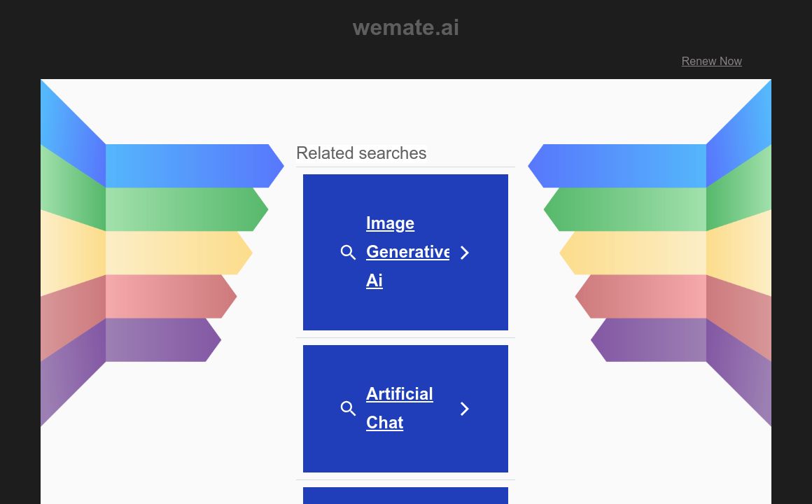Click the magnifying glass icon beside Image Generative Ai
This screenshot has width=812, height=504.
tap(348, 252)
